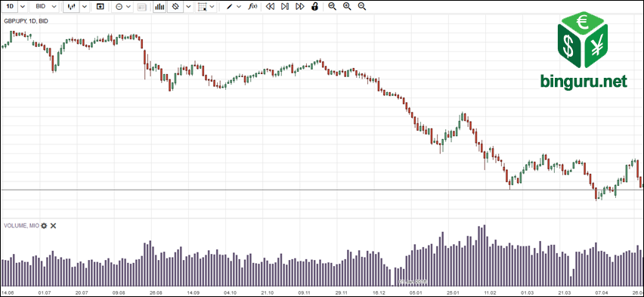Click the 14.09 date label
Viewport: 644px width, 297px height.
194,292
